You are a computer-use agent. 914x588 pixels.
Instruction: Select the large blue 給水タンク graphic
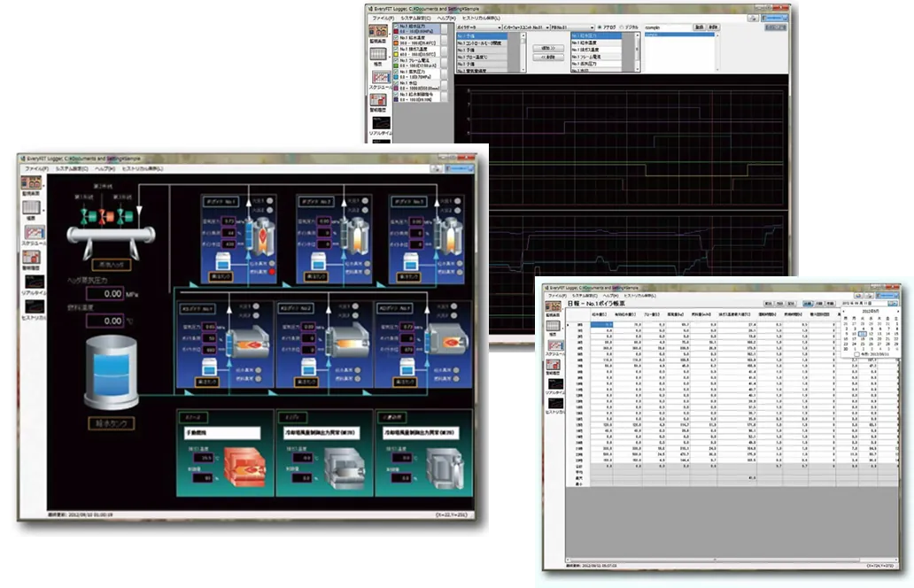(111, 373)
